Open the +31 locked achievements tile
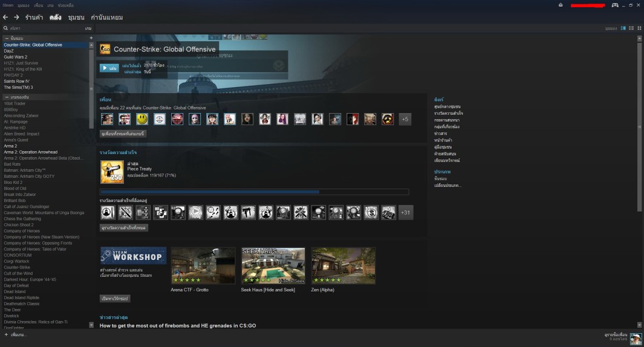 (x=406, y=212)
